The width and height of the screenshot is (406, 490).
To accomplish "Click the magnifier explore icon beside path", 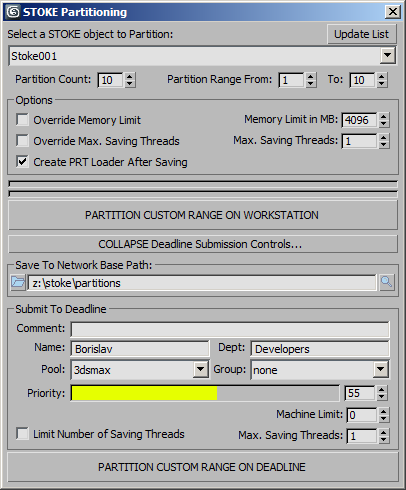I will pos(387,282).
